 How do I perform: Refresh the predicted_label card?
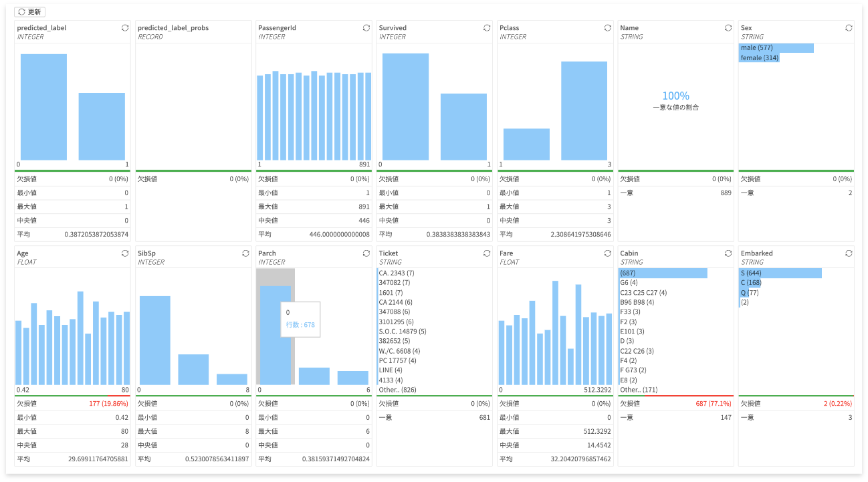(x=125, y=28)
